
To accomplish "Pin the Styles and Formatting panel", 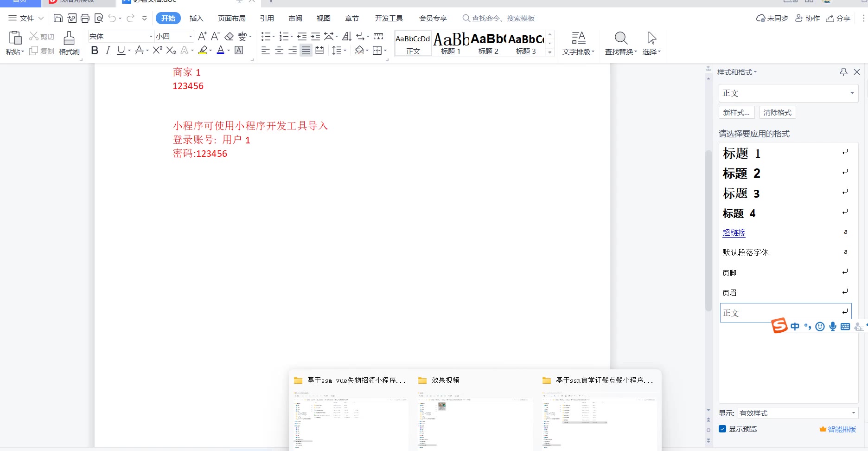I will pyautogui.click(x=843, y=72).
